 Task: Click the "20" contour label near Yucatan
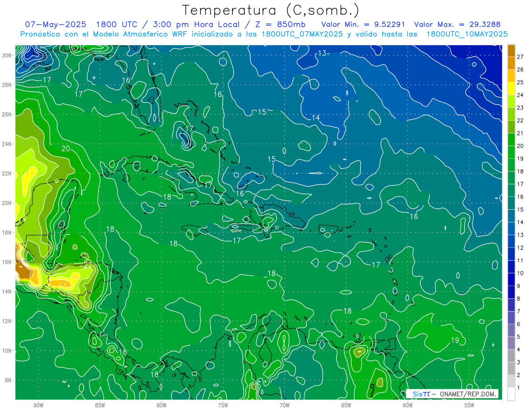pyautogui.click(x=66, y=149)
